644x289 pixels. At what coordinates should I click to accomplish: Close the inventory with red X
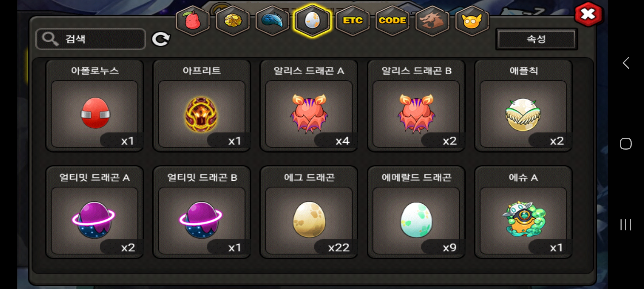[588, 14]
